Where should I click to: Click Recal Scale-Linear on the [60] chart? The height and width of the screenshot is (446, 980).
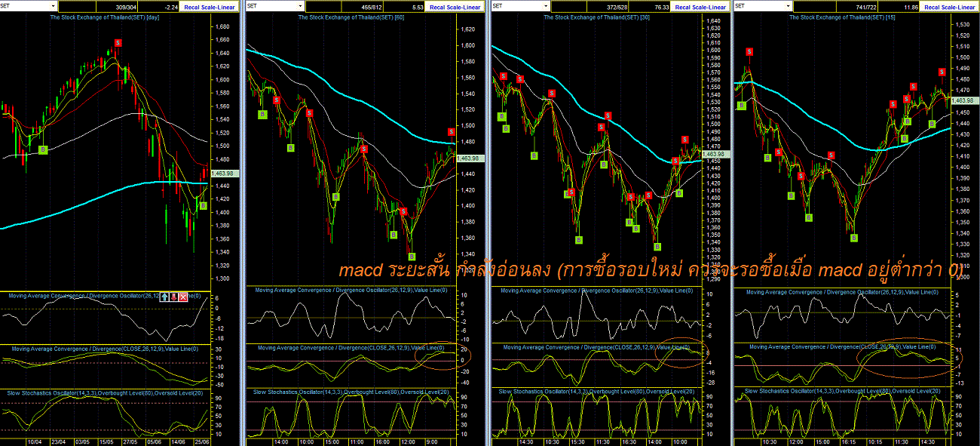(455, 6)
